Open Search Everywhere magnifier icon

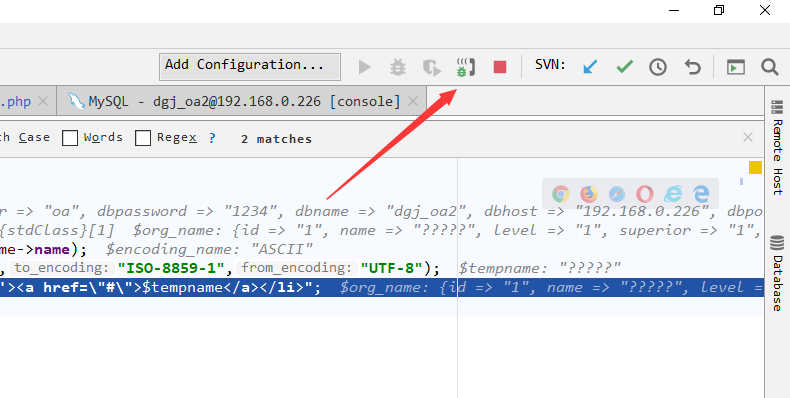(770, 67)
